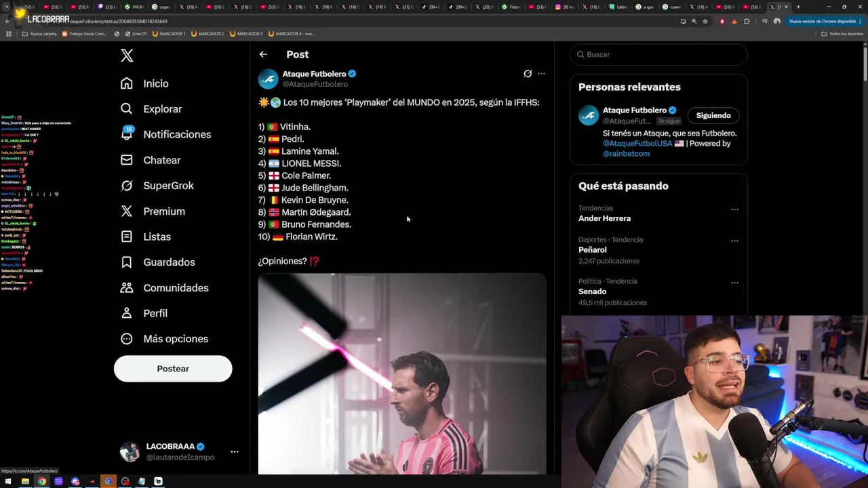868x488 pixels.
Task: Open the Ander Herrera trend
Action: (x=604, y=218)
